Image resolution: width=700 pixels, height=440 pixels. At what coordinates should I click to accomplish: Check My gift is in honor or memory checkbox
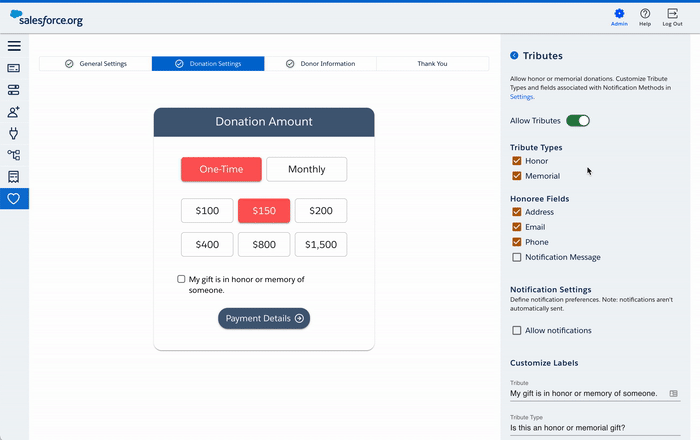coord(181,279)
